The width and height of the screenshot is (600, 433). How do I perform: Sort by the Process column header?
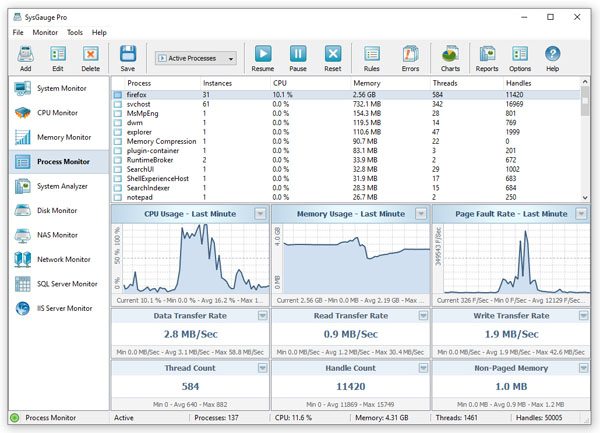click(x=162, y=83)
